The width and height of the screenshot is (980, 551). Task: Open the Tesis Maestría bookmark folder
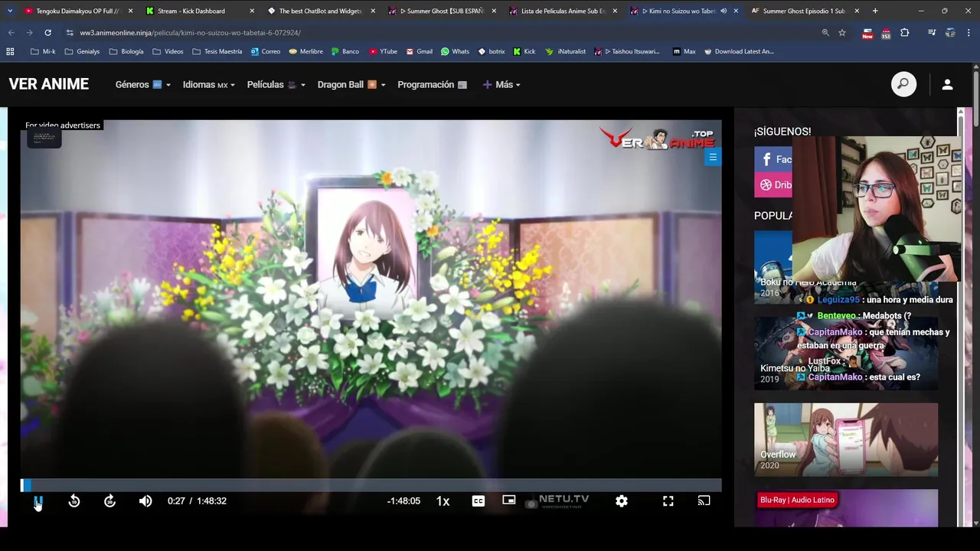tap(217, 51)
